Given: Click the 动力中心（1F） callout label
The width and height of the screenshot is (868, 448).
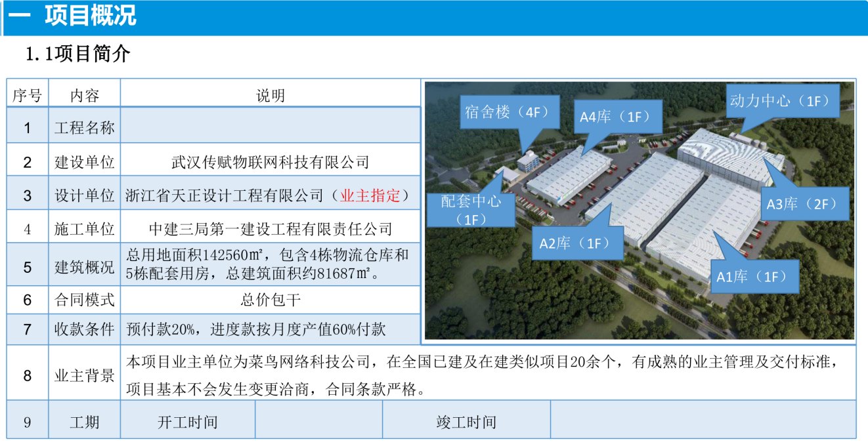Looking at the screenshot, I should tap(783, 101).
